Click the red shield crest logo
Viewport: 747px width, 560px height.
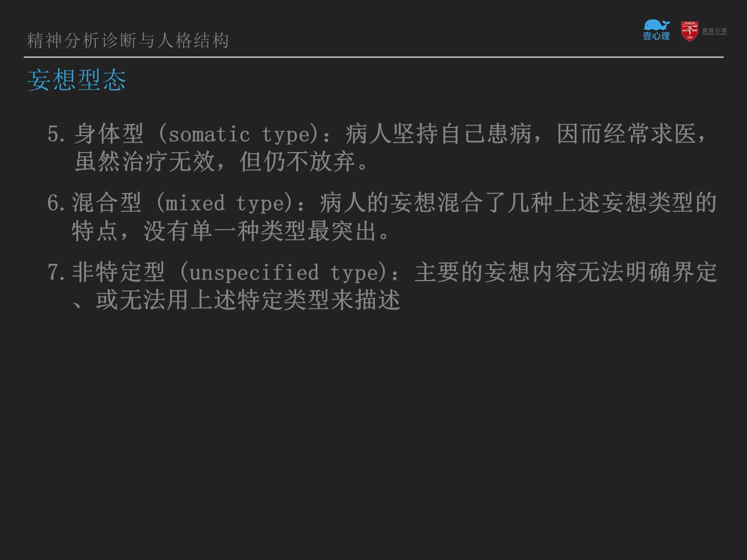click(x=690, y=31)
